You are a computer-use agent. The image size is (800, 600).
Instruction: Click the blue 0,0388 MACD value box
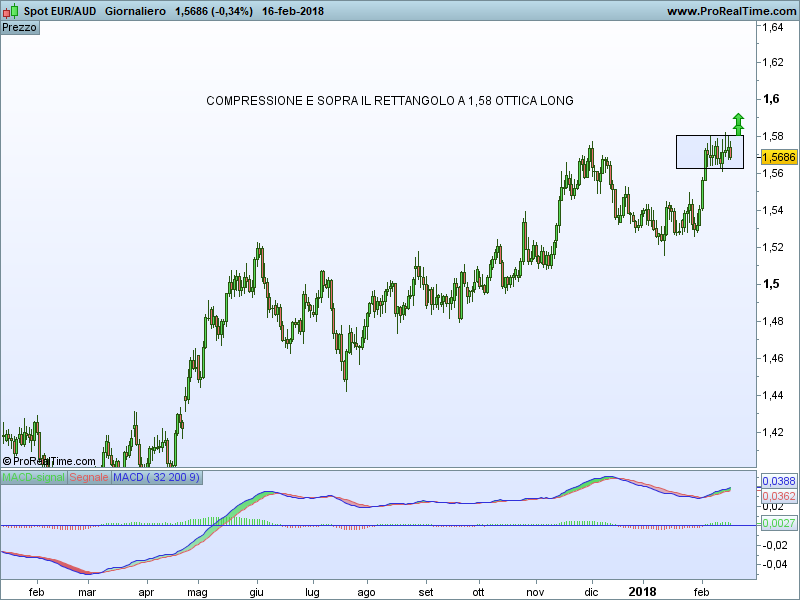tap(778, 482)
